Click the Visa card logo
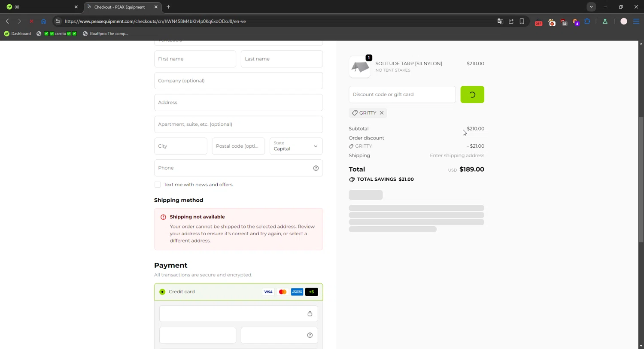 tap(268, 292)
